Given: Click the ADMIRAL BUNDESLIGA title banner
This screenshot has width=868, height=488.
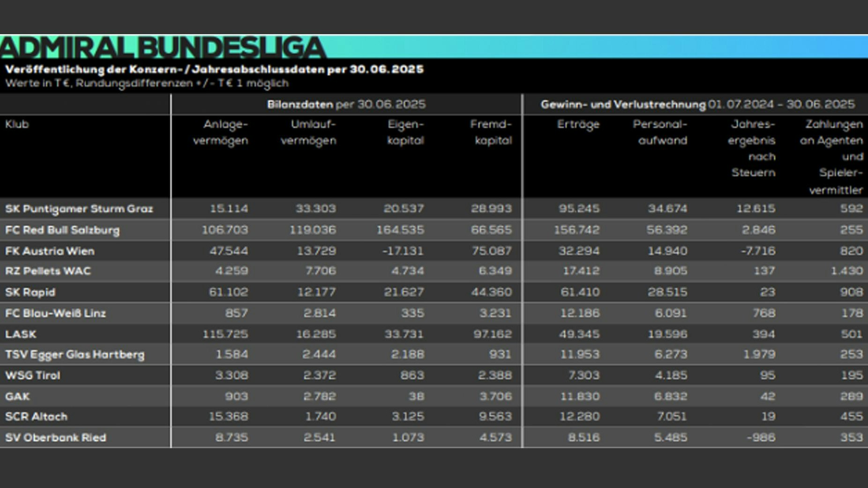Looking at the screenshot, I should pos(162,47).
